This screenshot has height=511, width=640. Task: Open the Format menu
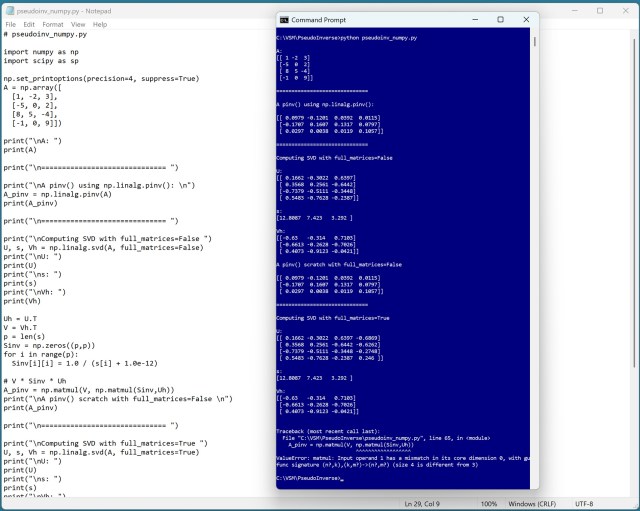(x=53, y=24)
